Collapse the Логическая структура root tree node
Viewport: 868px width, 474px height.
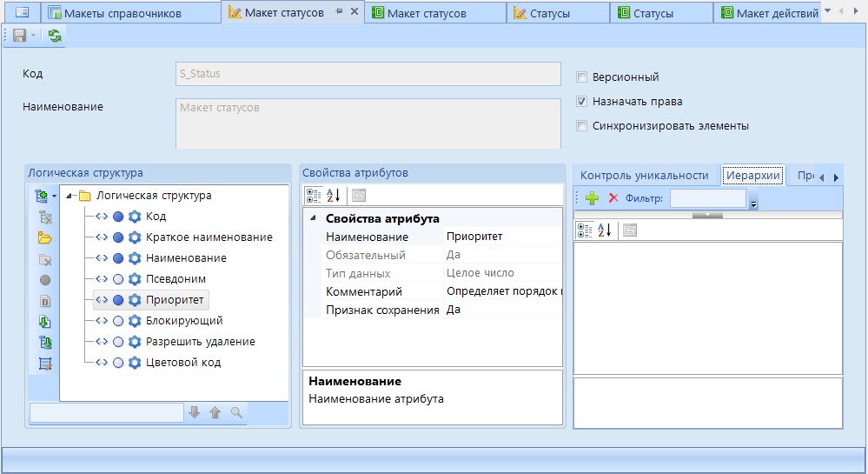(70, 196)
